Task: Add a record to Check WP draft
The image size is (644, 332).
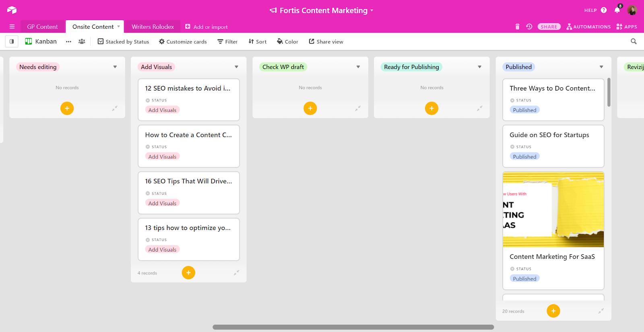Action: tap(310, 108)
